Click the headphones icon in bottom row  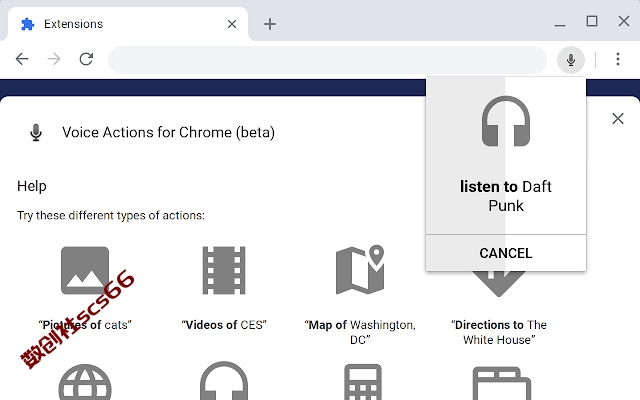tap(224, 380)
